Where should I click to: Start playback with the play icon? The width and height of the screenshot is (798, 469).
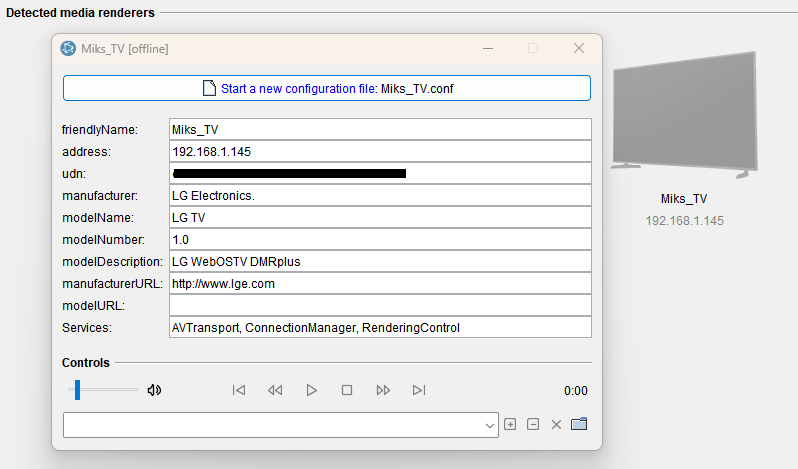pos(311,390)
